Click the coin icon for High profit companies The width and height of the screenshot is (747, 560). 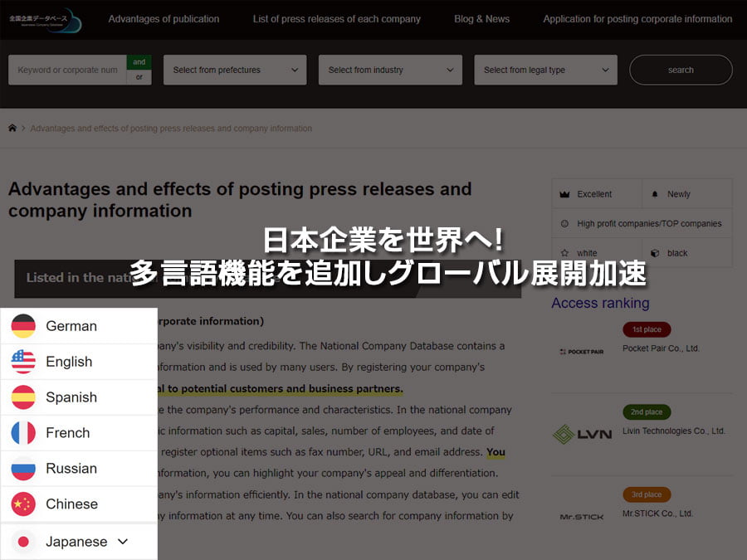pyautogui.click(x=564, y=222)
